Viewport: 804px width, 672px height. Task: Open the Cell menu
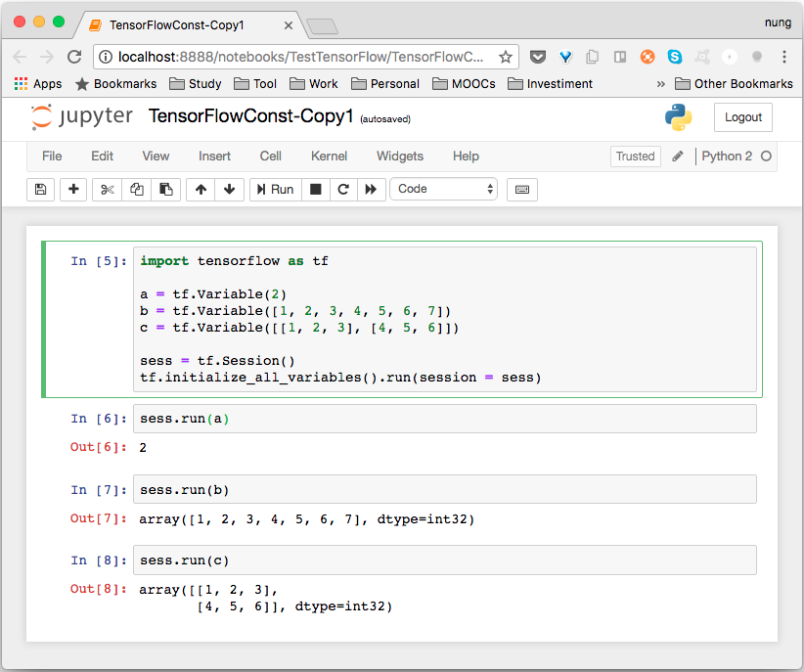click(x=270, y=156)
